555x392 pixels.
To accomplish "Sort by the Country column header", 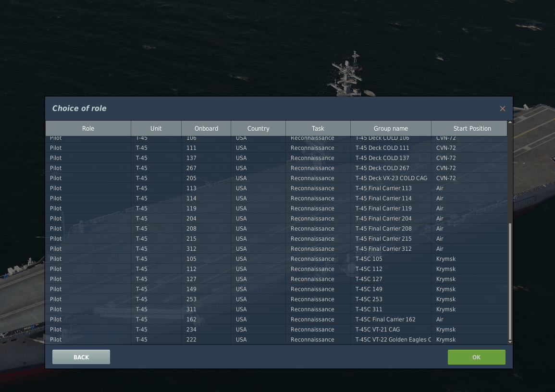I will tap(258, 128).
